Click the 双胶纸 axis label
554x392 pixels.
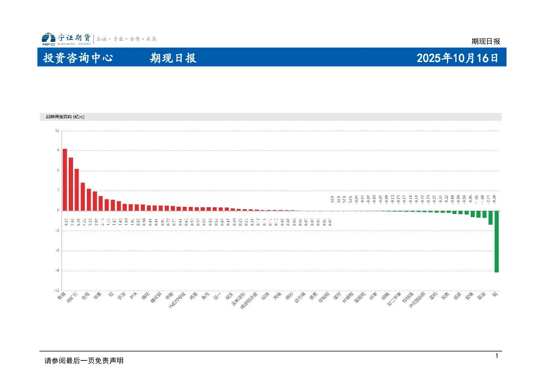(360, 297)
